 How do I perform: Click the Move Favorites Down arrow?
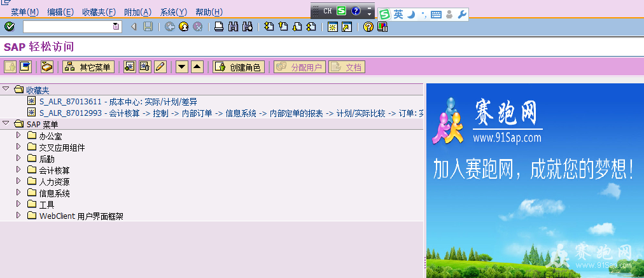pos(182,67)
